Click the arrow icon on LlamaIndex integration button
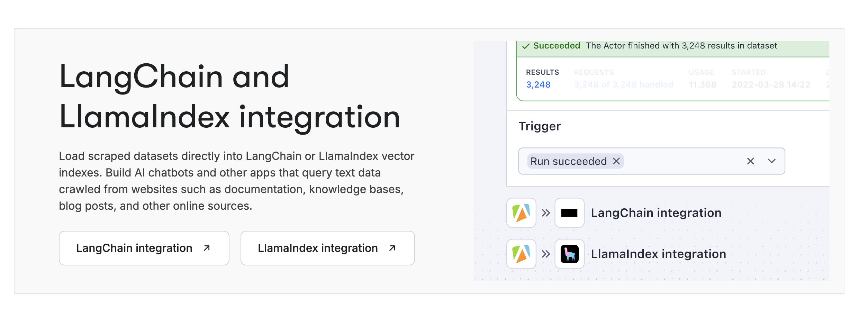This screenshot has width=868, height=326. (392, 248)
